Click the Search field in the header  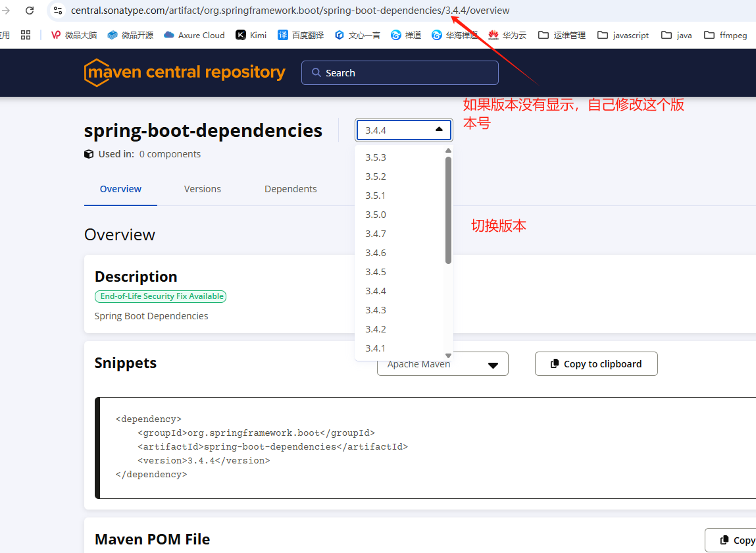pyautogui.click(x=399, y=73)
